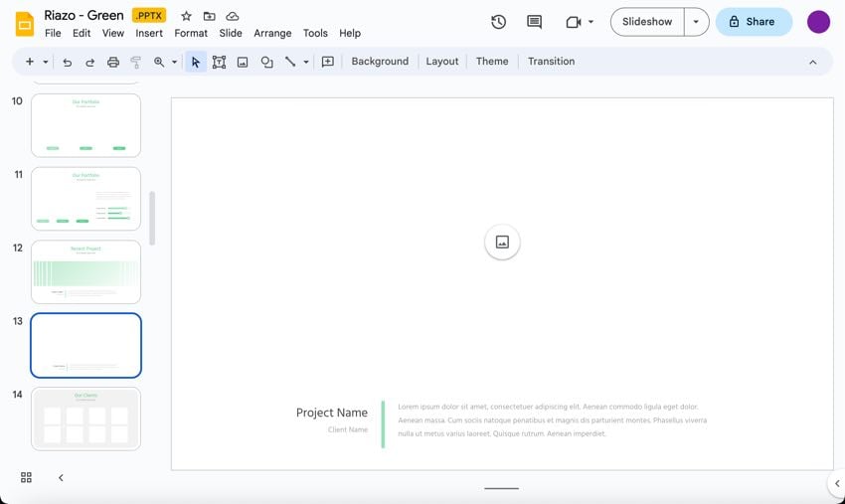Switch to grid view of slides
This screenshot has height=504, width=845.
[27, 478]
